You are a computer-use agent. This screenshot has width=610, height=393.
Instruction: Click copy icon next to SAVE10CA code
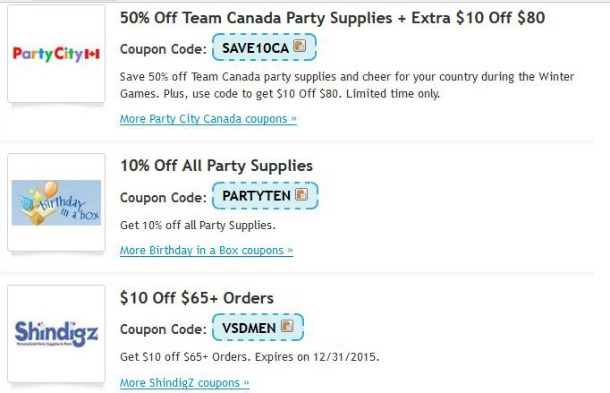[299, 46]
